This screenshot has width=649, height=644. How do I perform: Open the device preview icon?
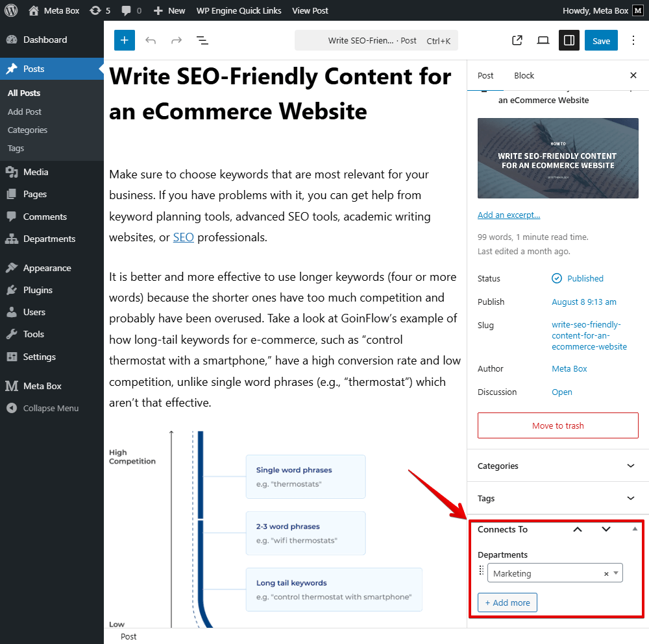click(543, 40)
